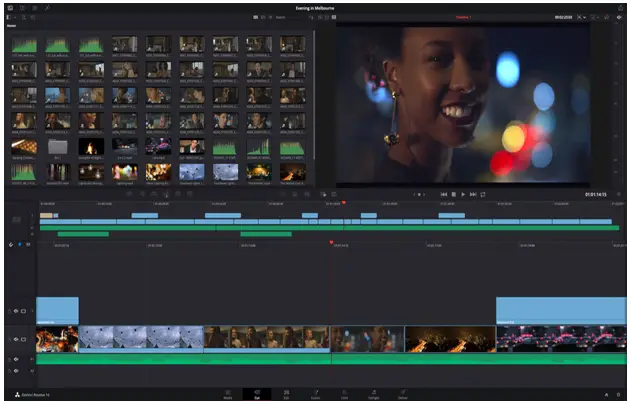The image size is (631, 404).
Task: Open the Media Pool icon at top left
Action: pos(10,8)
